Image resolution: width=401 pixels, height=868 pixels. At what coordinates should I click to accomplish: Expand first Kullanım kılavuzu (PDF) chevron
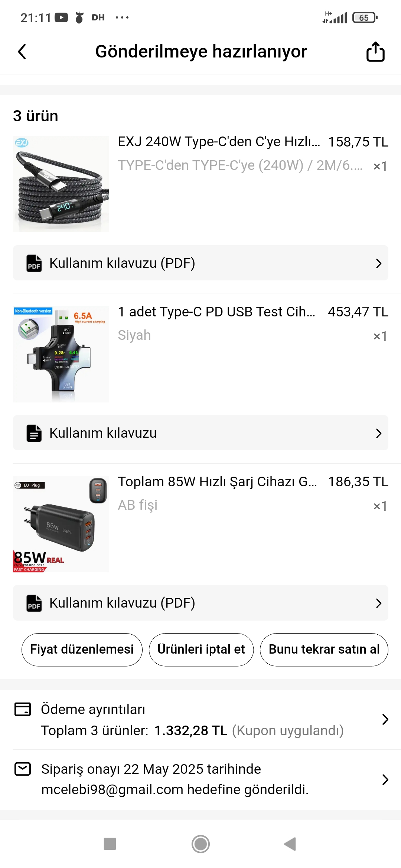pos(378,263)
